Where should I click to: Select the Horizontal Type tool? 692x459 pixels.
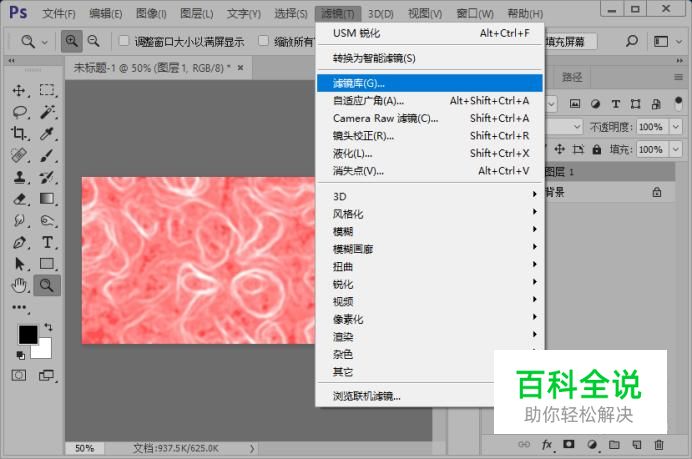47,242
